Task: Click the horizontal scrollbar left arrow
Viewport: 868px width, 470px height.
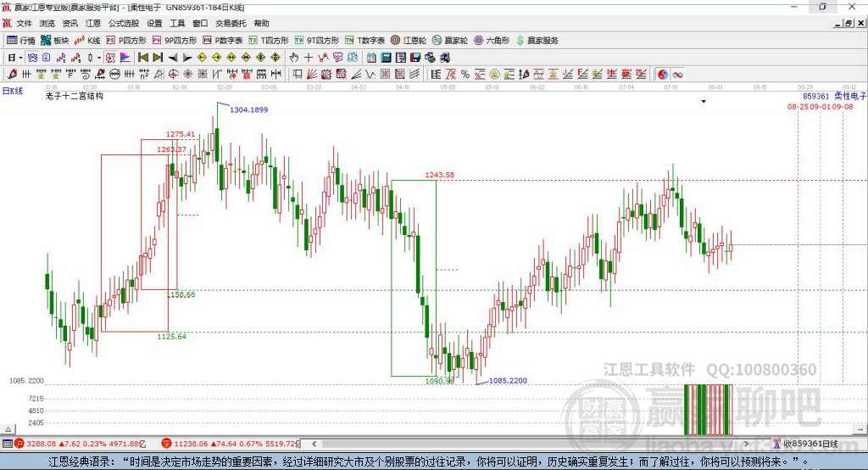Action: point(314,444)
